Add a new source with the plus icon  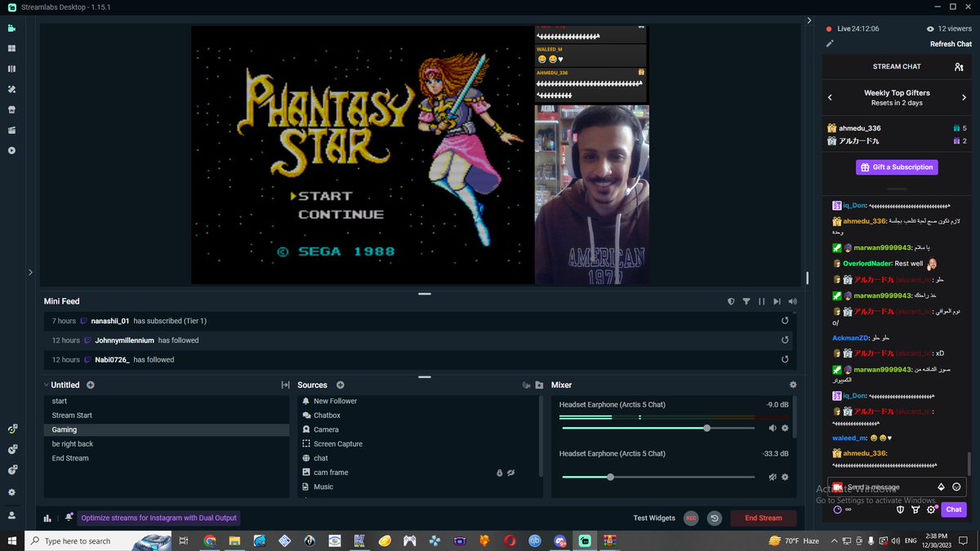(341, 384)
